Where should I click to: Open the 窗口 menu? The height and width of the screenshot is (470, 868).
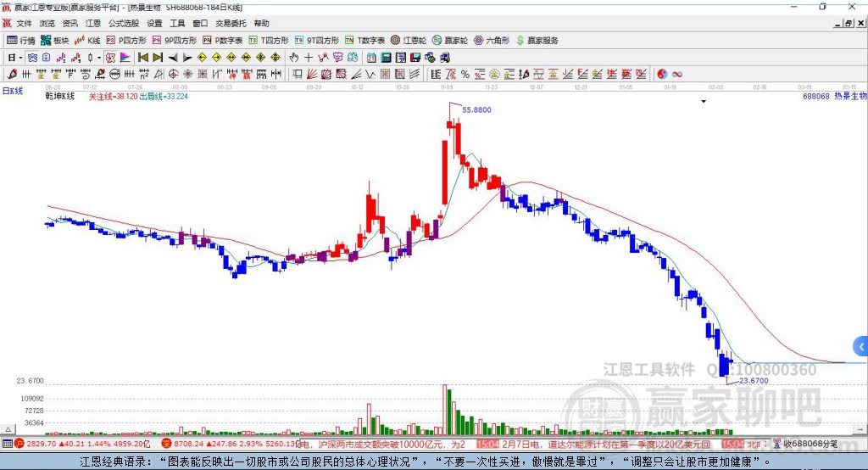click(200, 23)
